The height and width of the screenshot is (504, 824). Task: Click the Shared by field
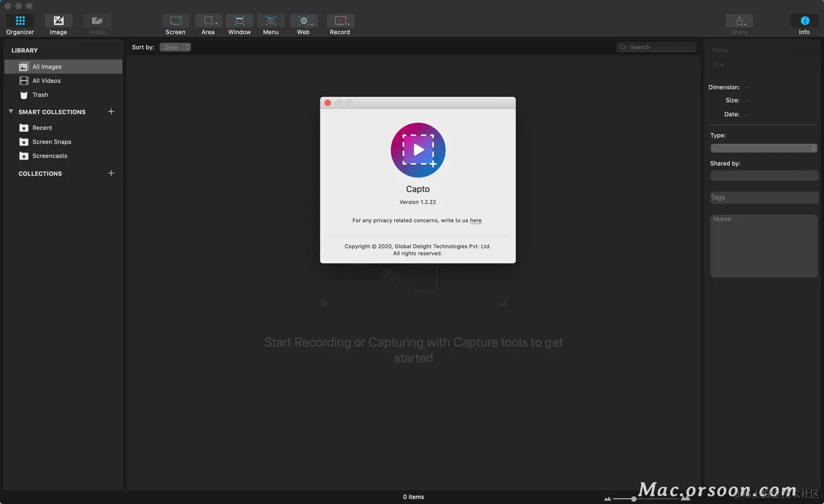pyautogui.click(x=764, y=176)
